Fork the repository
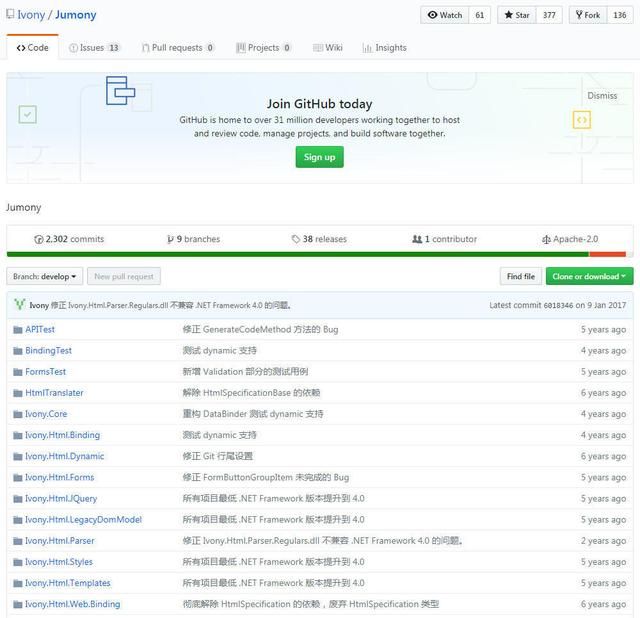The height and width of the screenshot is (618, 640). tap(588, 15)
